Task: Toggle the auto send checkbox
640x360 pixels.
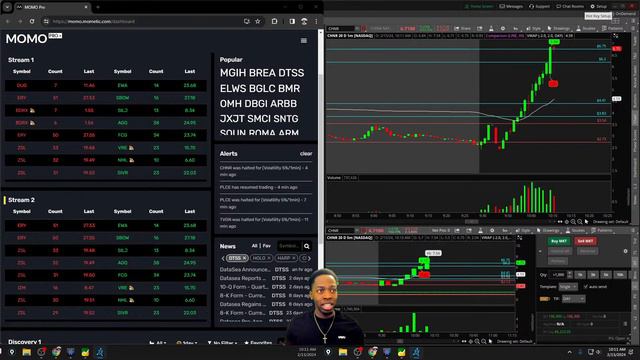Action: point(586,287)
